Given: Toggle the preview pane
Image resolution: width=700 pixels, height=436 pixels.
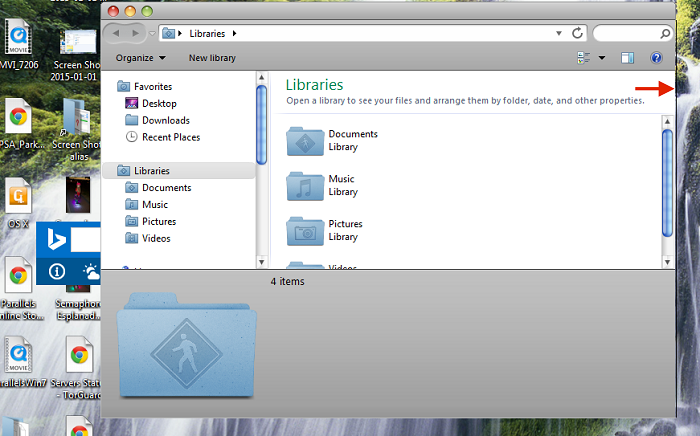Looking at the screenshot, I should pos(627,58).
